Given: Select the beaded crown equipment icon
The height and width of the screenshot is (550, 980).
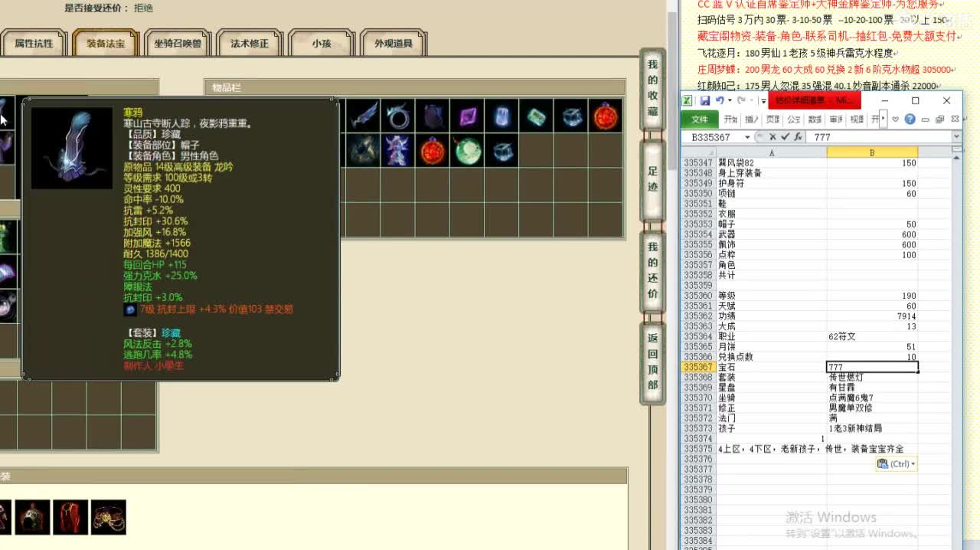Looking at the screenshot, I should [108, 518].
